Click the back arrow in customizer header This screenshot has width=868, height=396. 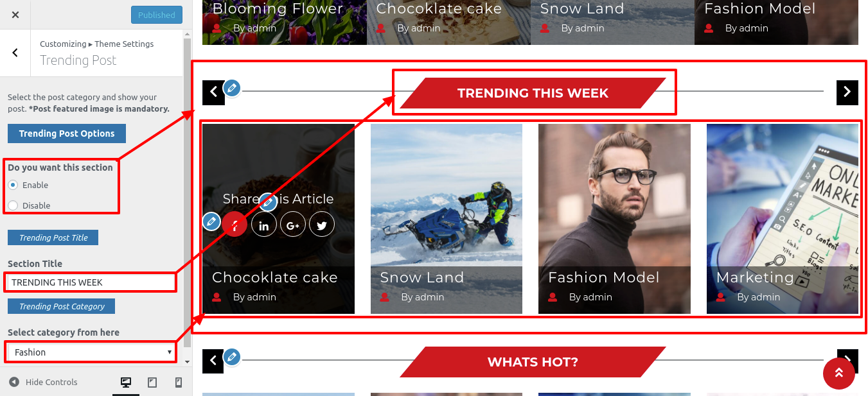click(15, 53)
